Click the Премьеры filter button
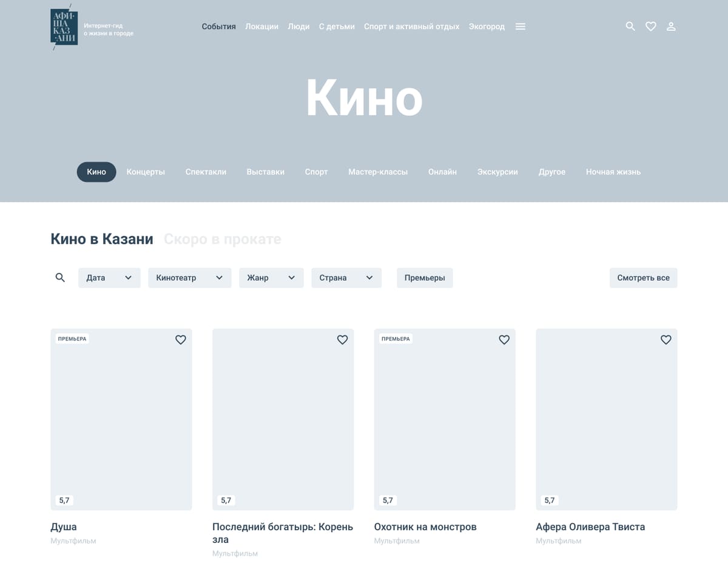Screen dimensions: 728x566 [x=425, y=278]
